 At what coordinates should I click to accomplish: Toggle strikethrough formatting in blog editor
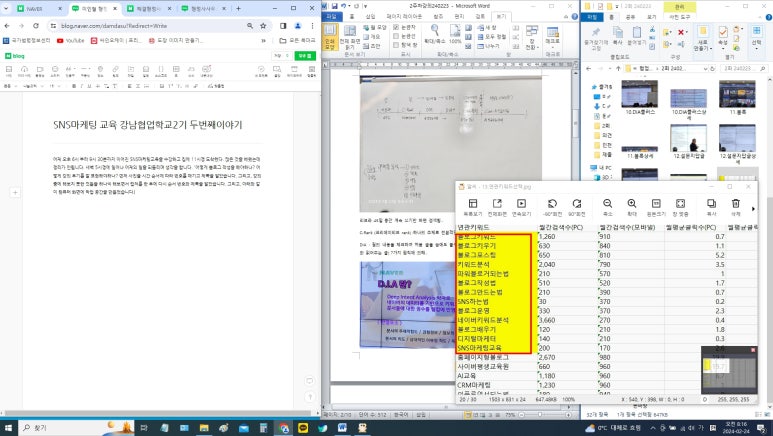(x=98, y=86)
